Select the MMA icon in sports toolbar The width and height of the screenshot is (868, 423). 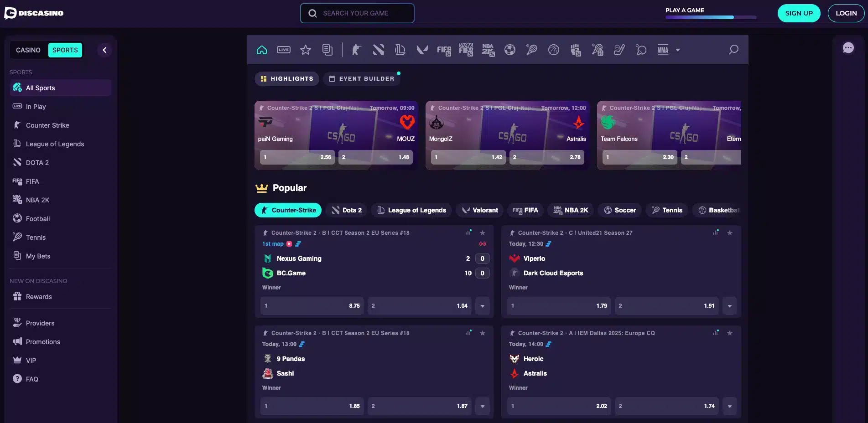click(x=663, y=50)
